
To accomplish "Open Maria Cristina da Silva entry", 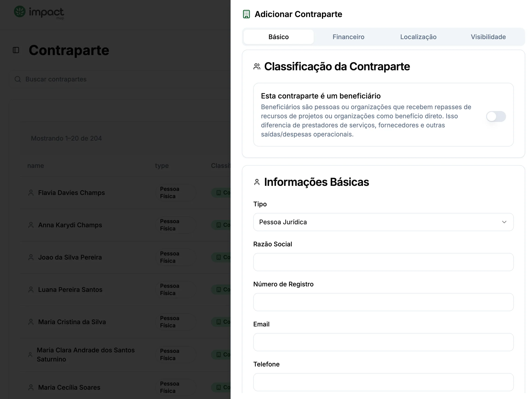I will 125,322.
